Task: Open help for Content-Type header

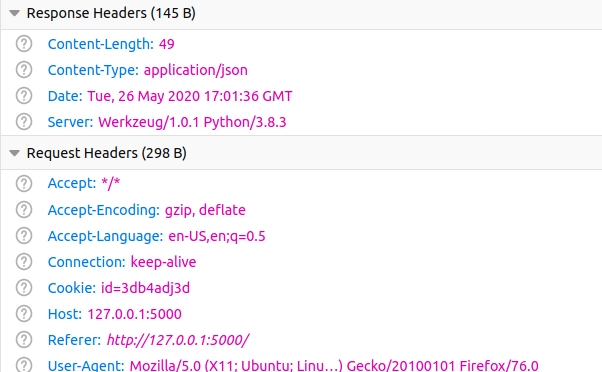Action: (24, 70)
